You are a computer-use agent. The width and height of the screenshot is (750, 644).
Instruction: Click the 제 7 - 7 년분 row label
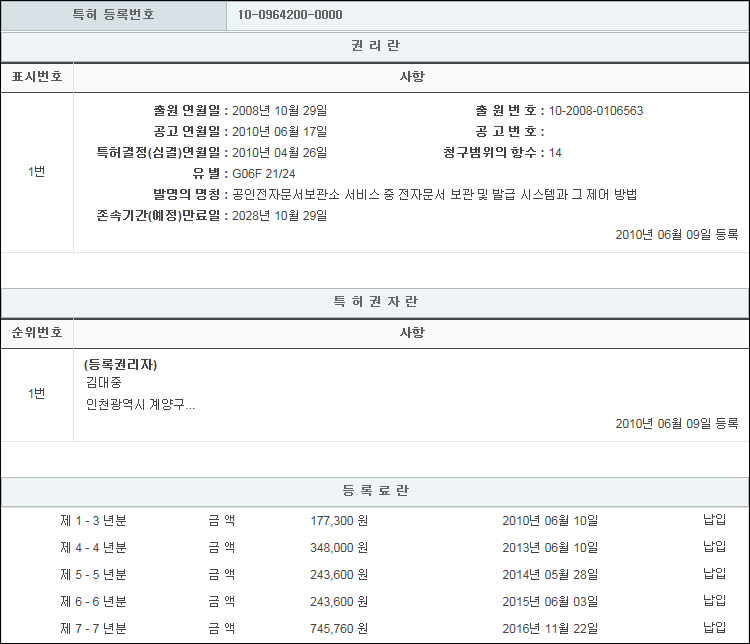[93, 630]
